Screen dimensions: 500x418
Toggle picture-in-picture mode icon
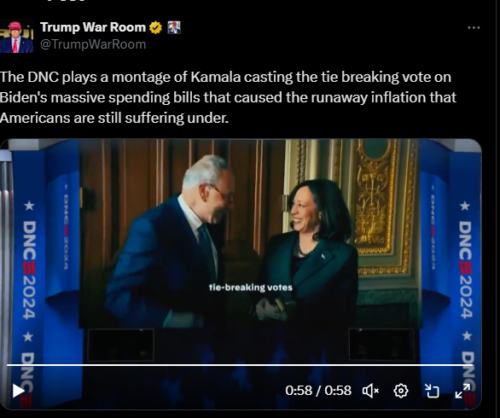click(432, 391)
